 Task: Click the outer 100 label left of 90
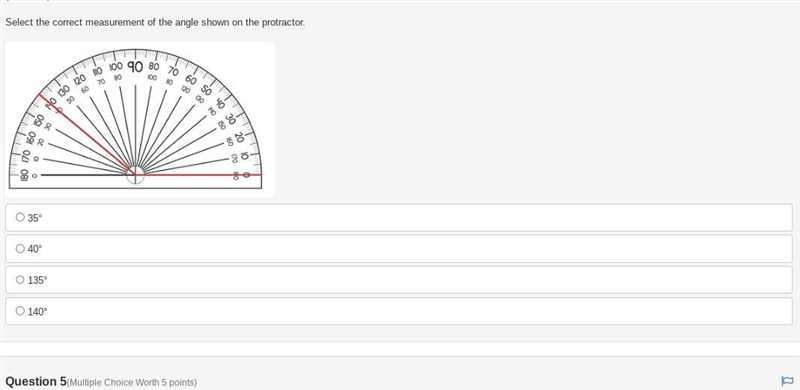click(x=116, y=66)
